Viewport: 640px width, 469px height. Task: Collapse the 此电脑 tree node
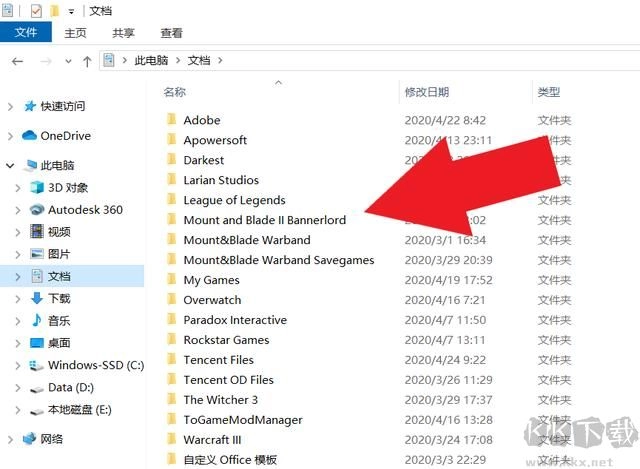click(x=10, y=165)
